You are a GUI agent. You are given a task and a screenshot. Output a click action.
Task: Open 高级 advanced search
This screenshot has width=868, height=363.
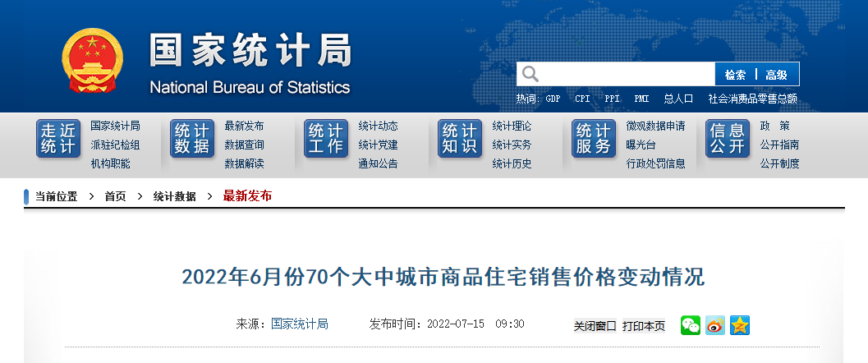[777, 75]
